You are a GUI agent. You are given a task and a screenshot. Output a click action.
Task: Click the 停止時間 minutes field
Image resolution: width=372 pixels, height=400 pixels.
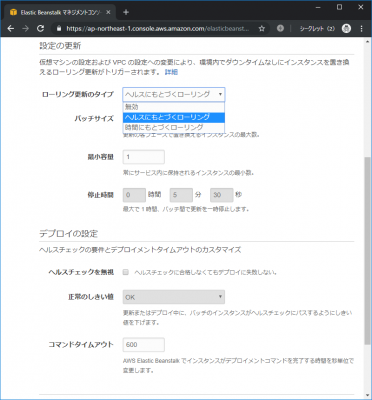point(181,195)
